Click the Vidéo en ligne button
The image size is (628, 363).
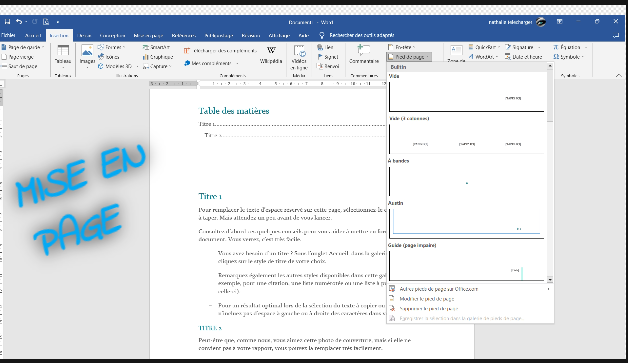[299, 58]
